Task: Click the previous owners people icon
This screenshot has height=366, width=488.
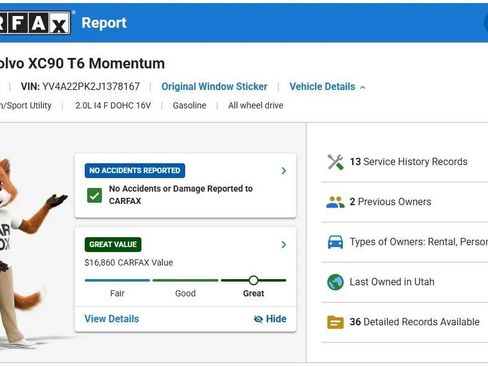Action: (x=335, y=202)
